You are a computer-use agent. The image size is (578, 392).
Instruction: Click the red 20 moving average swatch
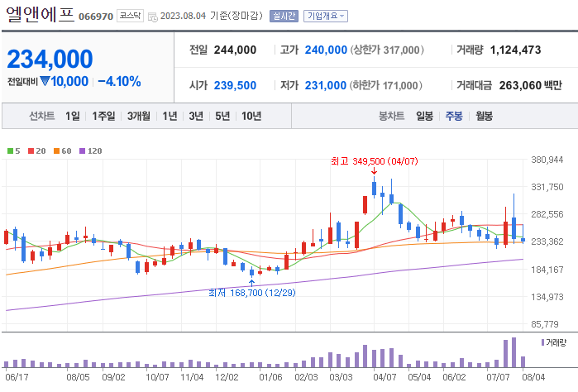click(x=31, y=151)
